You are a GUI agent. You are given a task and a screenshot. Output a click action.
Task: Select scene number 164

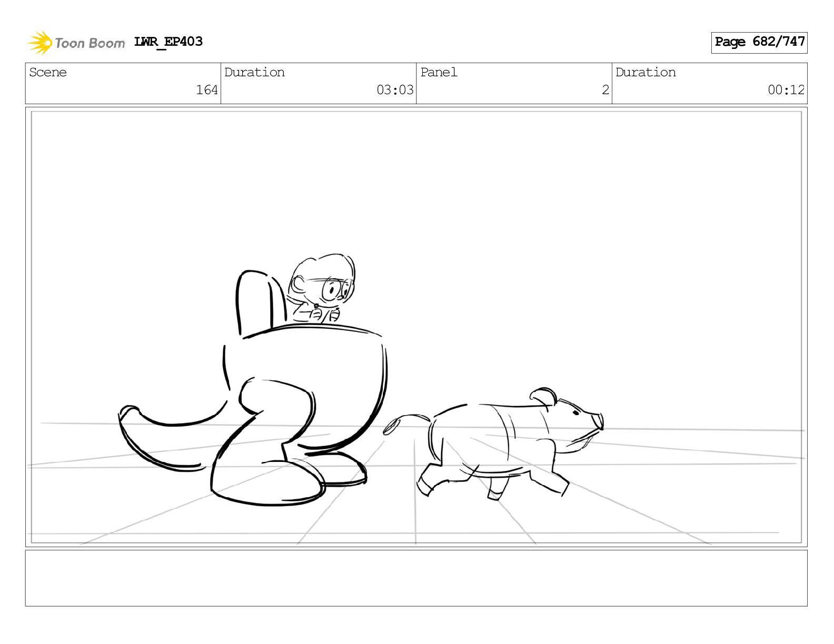click(x=207, y=90)
